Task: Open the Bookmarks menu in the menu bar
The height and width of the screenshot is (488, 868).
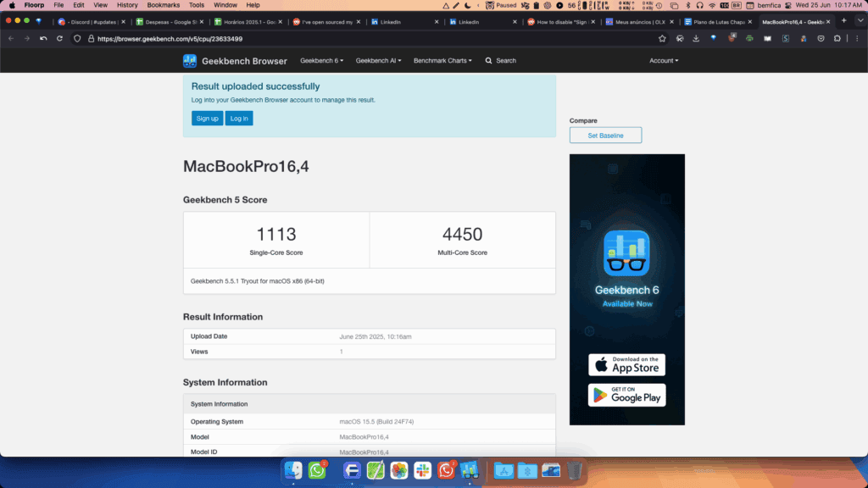Action: (x=159, y=5)
